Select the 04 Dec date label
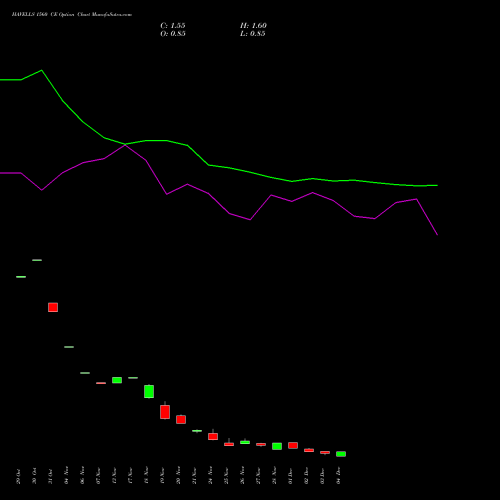 (338, 476)
